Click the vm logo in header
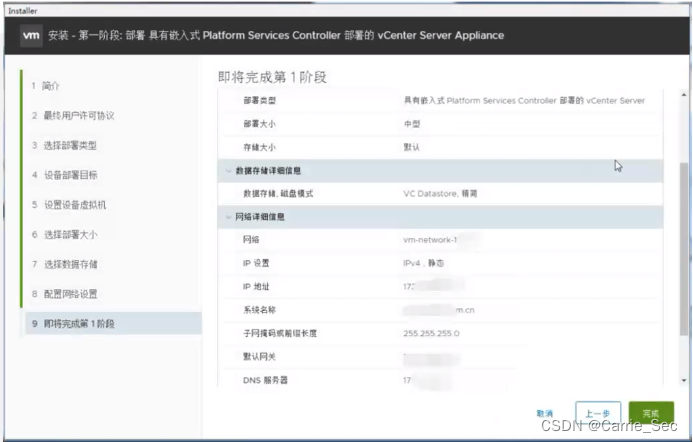Screen dimensions: 693x442 (x=31, y=35)
